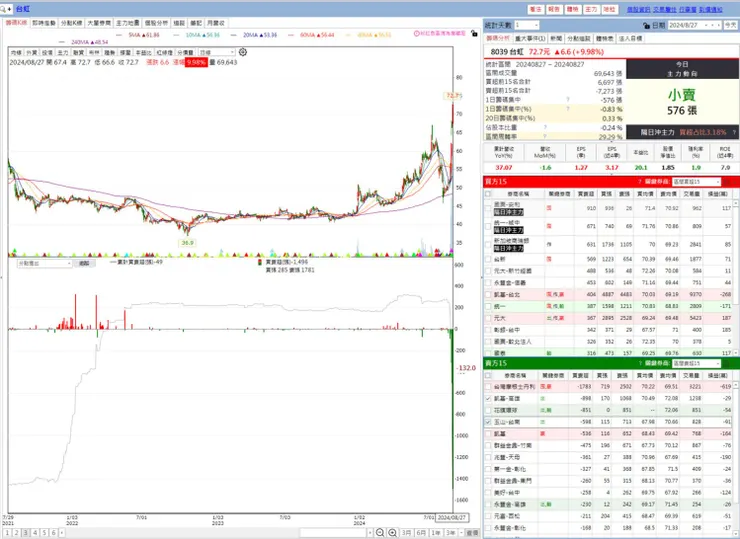Open the 交易警示 link

(664, 9)
